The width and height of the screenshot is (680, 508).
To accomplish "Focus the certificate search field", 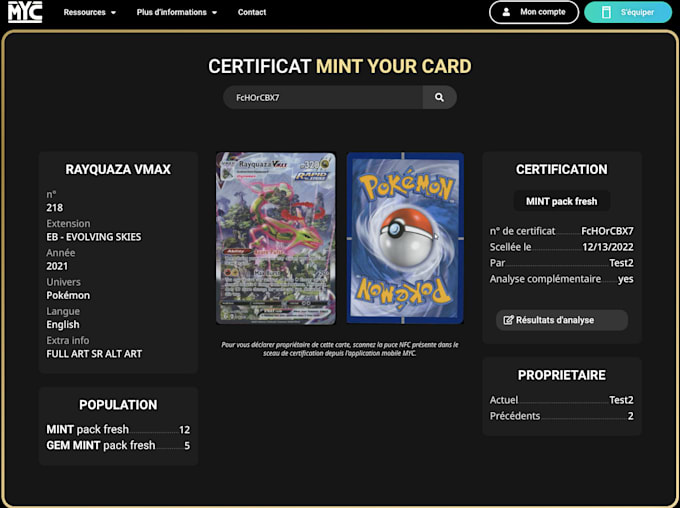I will click(x=323, y=97).
